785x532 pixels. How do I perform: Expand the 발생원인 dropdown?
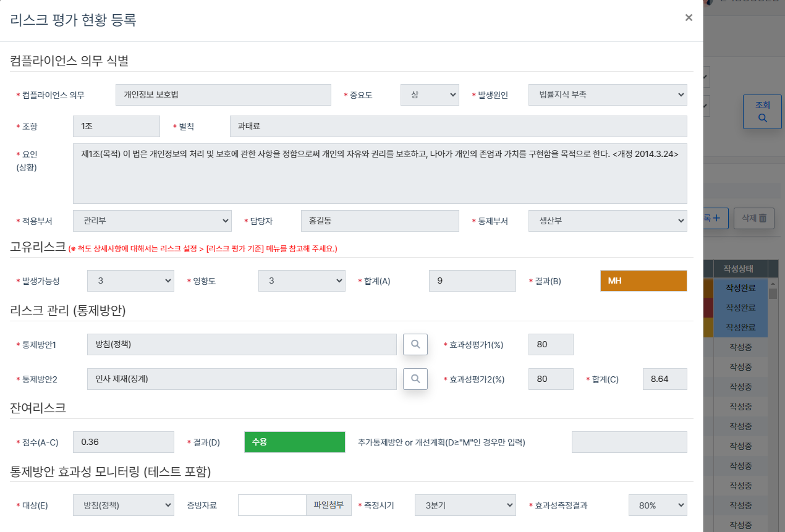607,95
